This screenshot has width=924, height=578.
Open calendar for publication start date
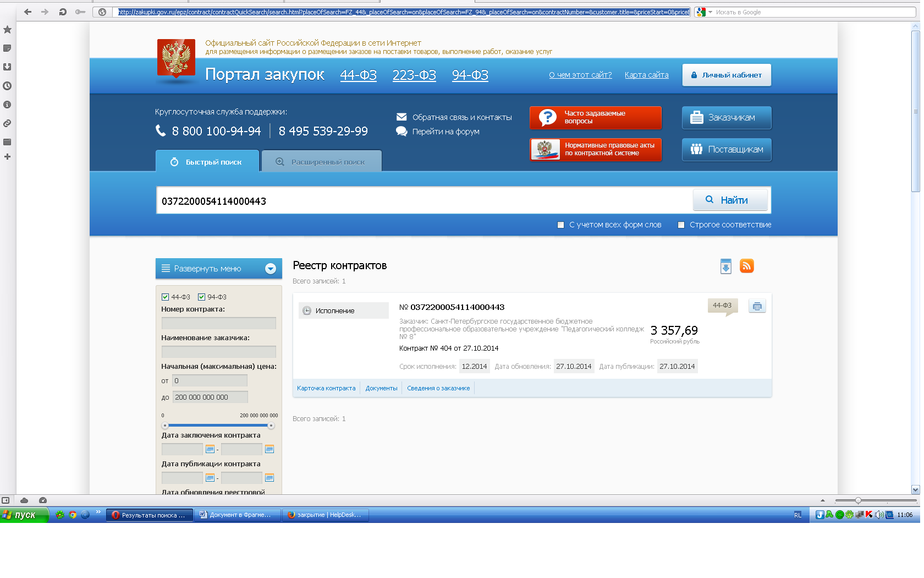tap(210, 478)
